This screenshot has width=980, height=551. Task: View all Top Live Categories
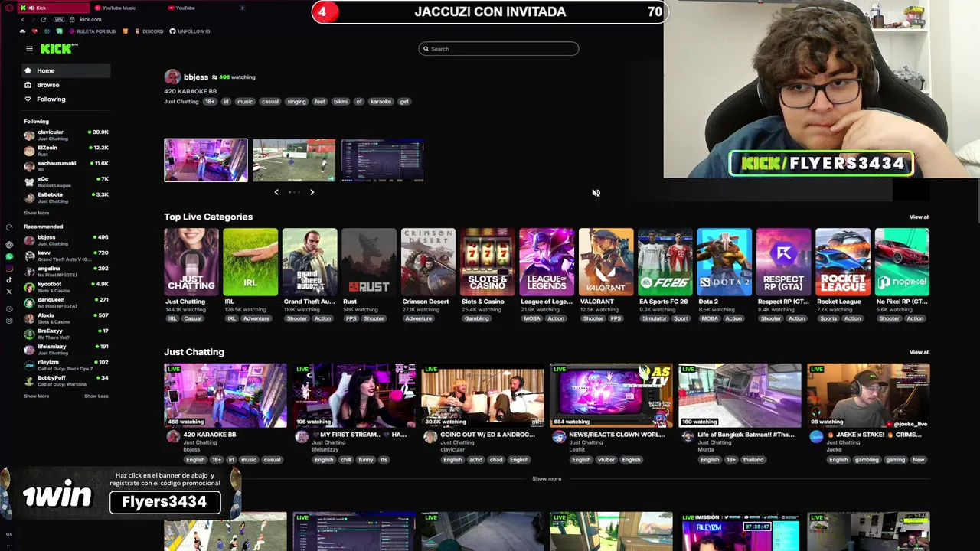tap(919, 217)
